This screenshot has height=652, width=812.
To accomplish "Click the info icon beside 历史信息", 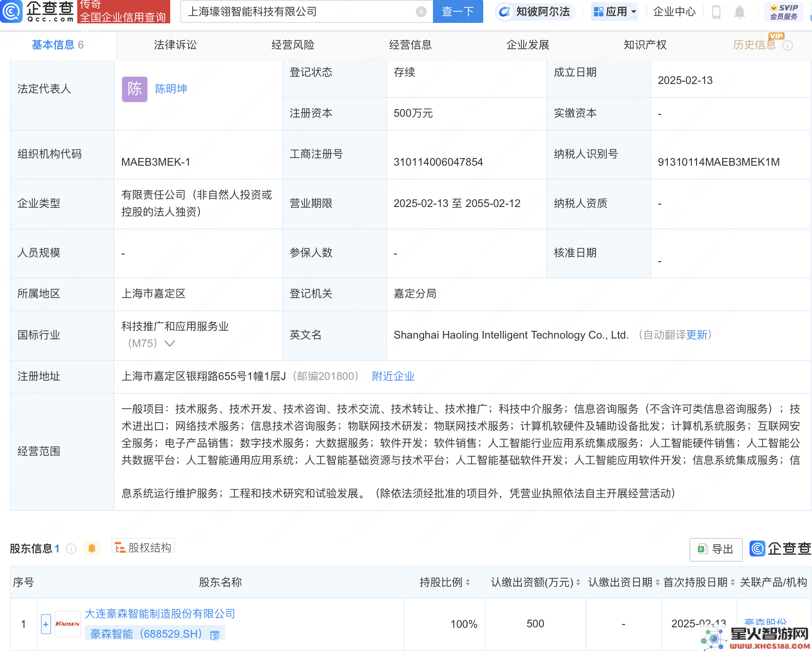I will pos(787,45).
